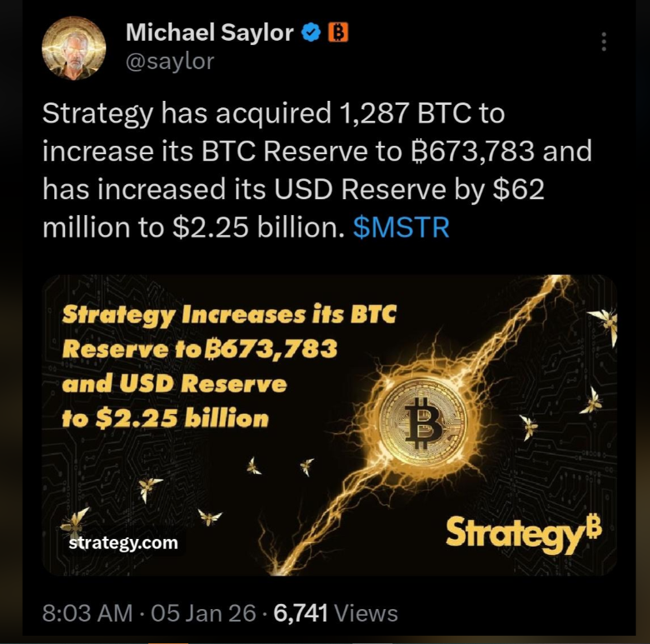The height and width of the screenshot is (644, 650).
Task: Click the 8:03 AM timestamp
Action: (87, 613)
